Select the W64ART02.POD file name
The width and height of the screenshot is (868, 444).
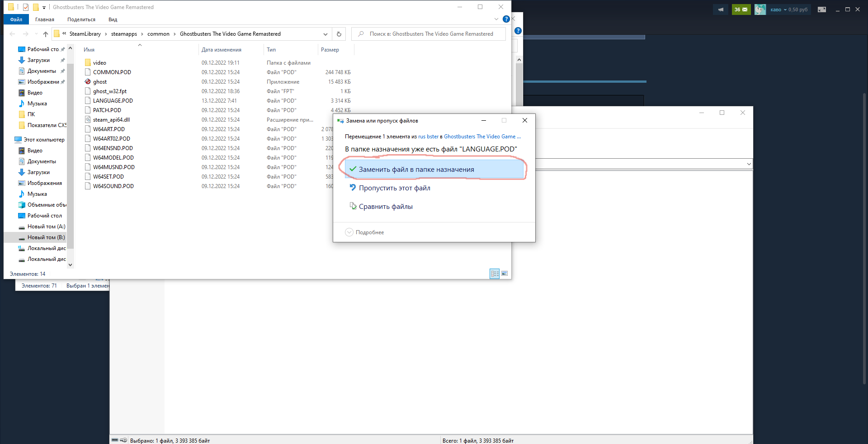[112, 139]
